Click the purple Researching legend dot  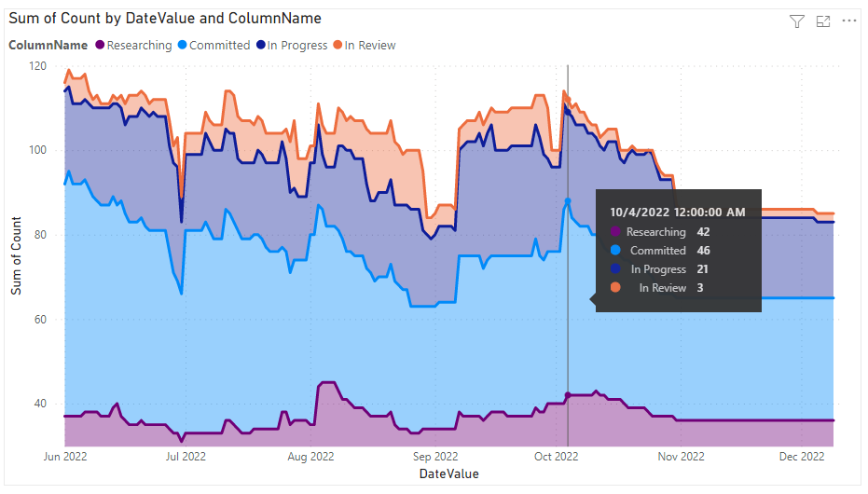pyautogui.click(x=100, y=45)
